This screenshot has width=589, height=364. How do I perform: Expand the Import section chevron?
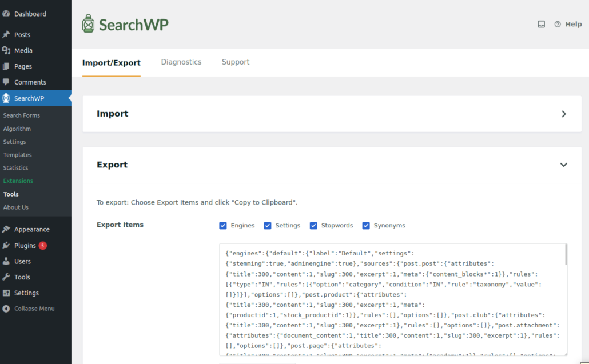(x=564, y=114)
